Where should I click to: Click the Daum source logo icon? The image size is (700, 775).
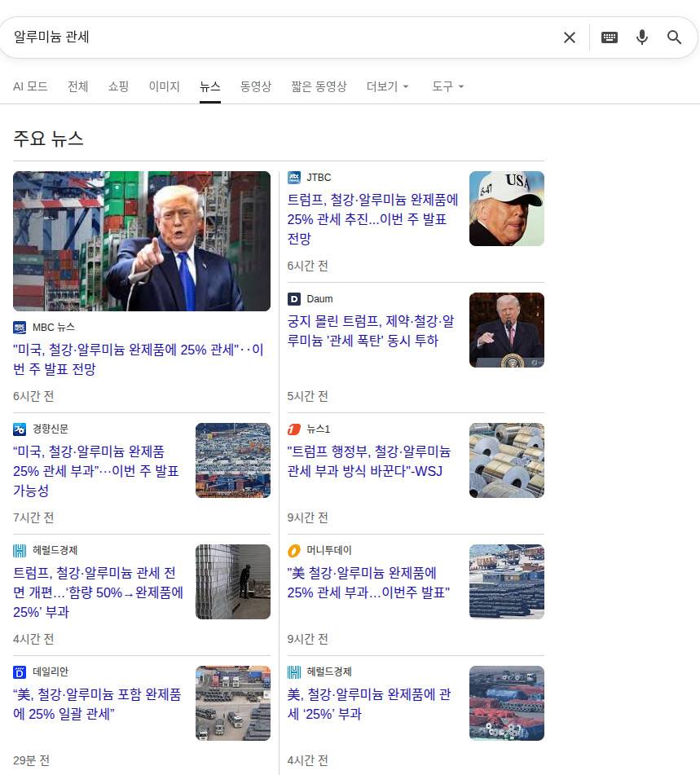pyautogui.click(x=293, y=299)
